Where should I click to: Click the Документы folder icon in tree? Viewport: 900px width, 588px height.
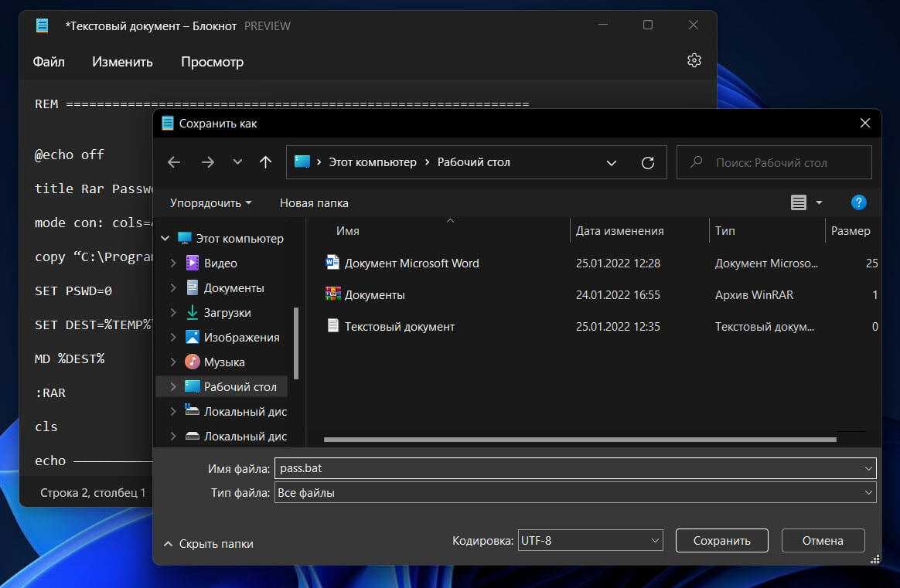point(193,287)
